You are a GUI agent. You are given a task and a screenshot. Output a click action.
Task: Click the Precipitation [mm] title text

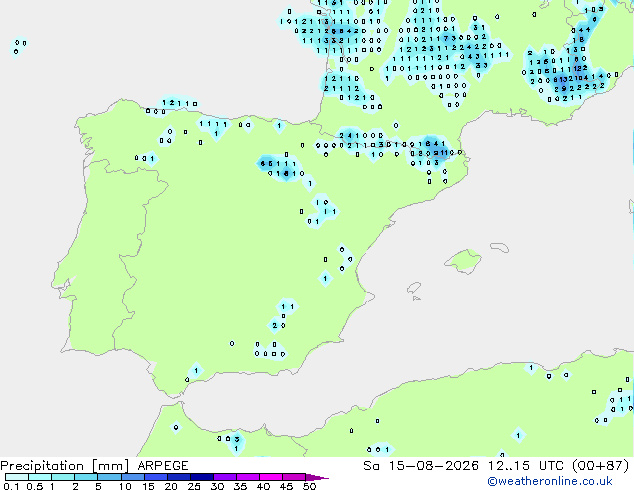click(65, 466)
